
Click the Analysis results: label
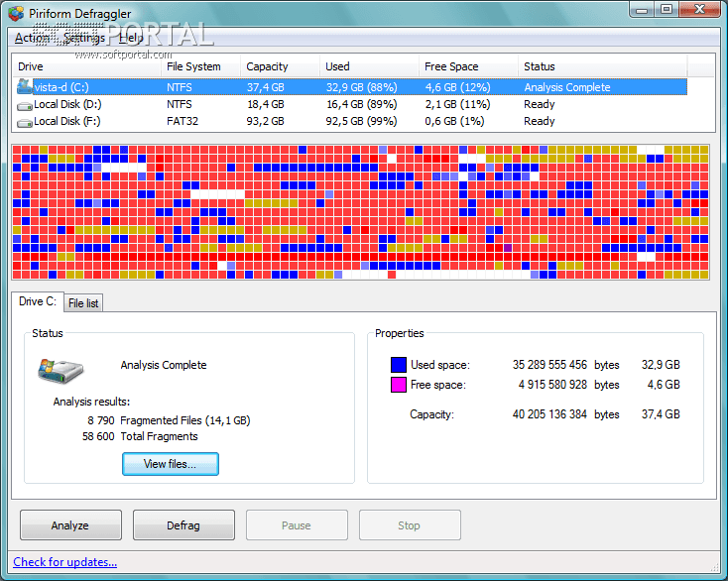(91, 402)
